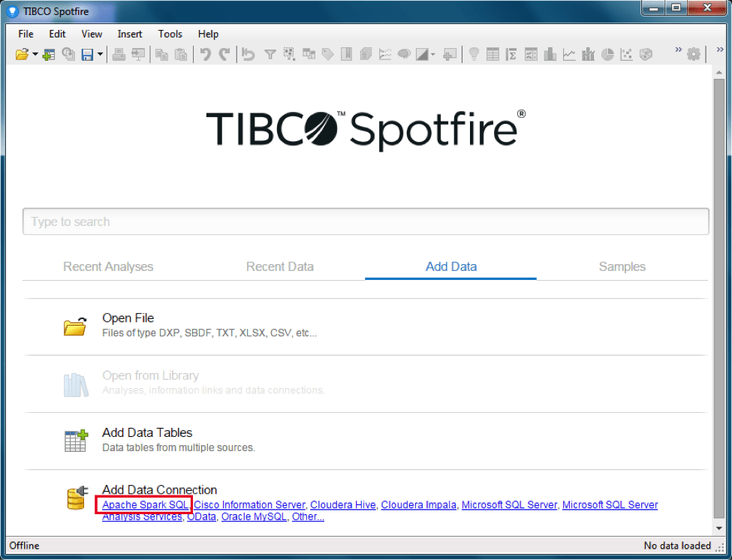Click the Copy toolbar icon
732x560 pixels.
(x=161, y=55)
